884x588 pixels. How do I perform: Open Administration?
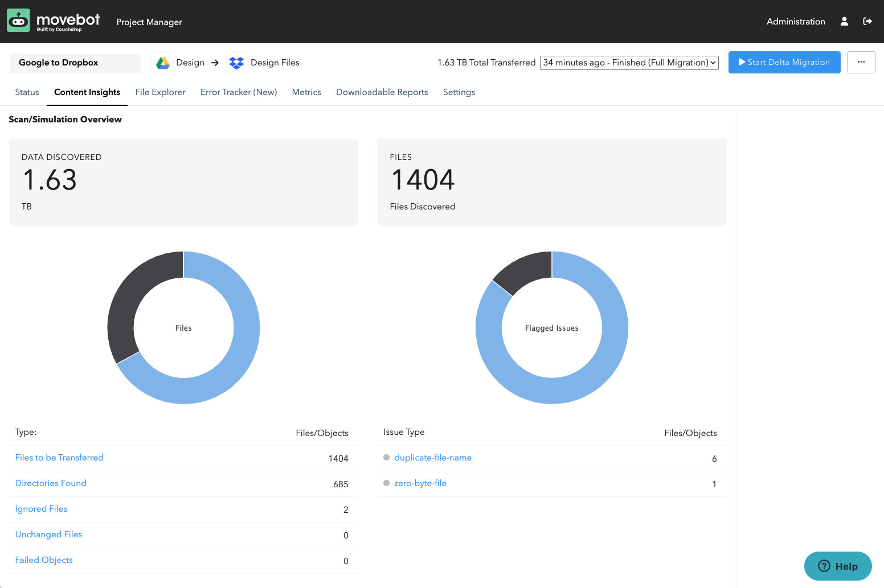point(796,21)
